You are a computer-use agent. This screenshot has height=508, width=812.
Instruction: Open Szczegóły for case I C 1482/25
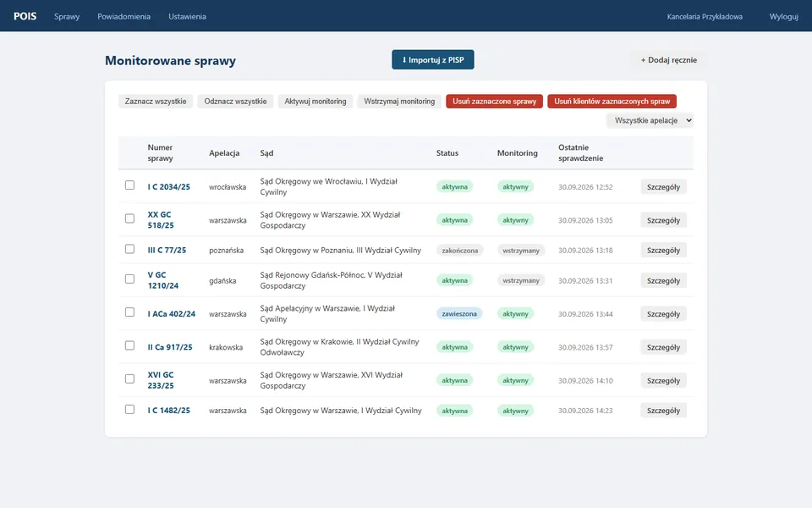(x=663, y=410)
